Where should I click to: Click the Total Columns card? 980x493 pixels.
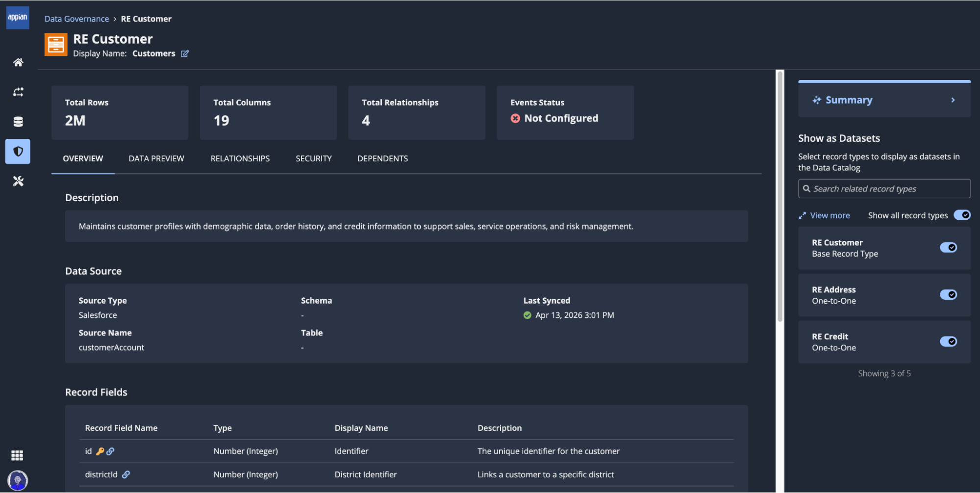click(x=268, y=113)
